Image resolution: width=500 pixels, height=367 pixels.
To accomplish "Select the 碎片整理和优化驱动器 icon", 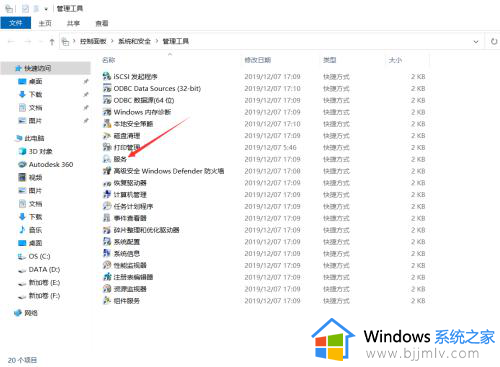I will pyautogui.click(x=107, y=230).
